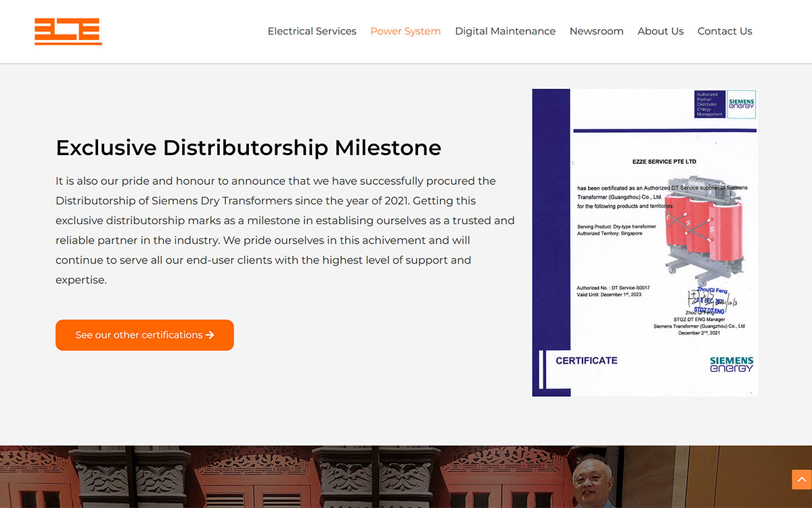Click See our other certifications button
The image size is (812, 508).
(145, 335)
